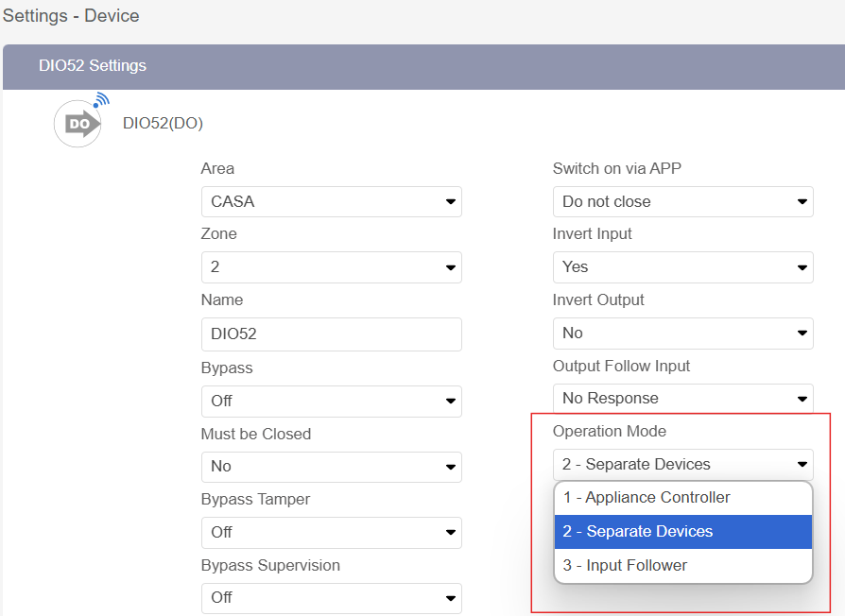Open the Bypass Supervision dropdown

click(331, 598)
